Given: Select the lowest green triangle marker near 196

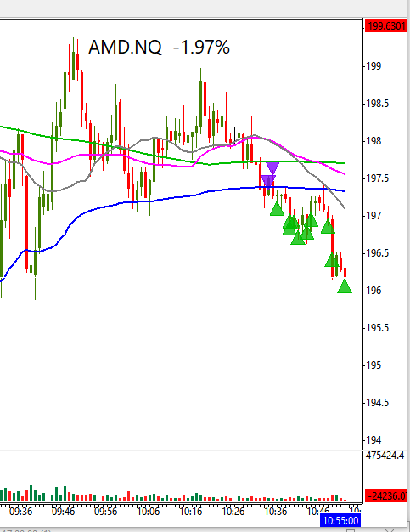Looking at the screenshot, I should (x=345, y=286).
